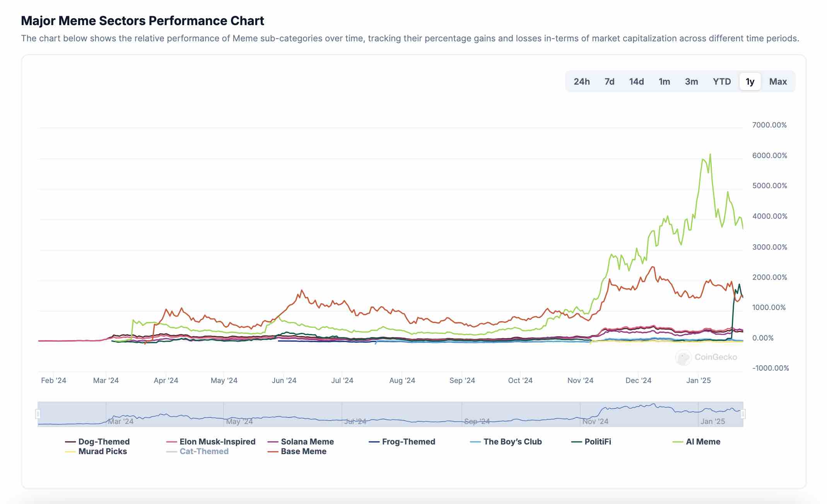Click the navigator area near Sep '24
Viewport: 827px width, 504px height.
point(477,421)
